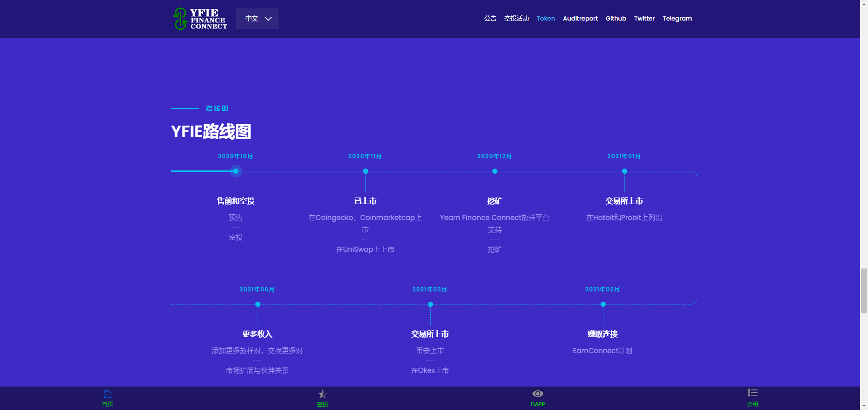Select the 2021年02月 timeline dot
The width and height of the screenshot is (868, 410).
(603, 304)
